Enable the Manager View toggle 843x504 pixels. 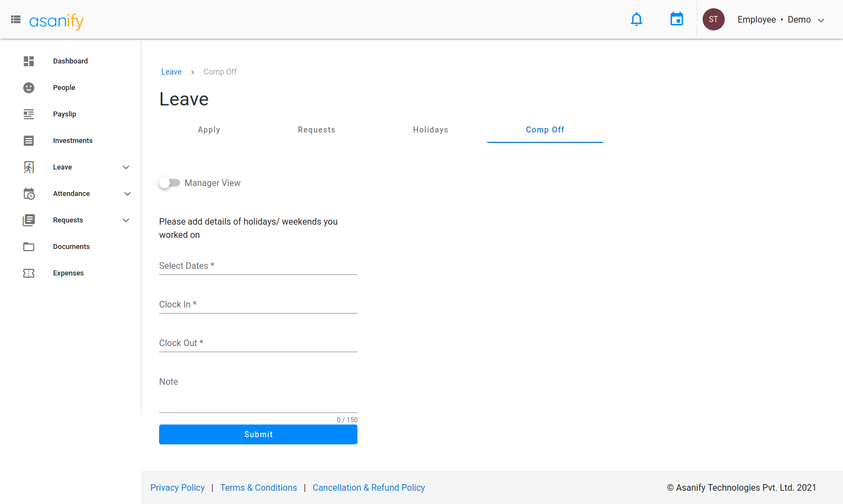point(170,183)
